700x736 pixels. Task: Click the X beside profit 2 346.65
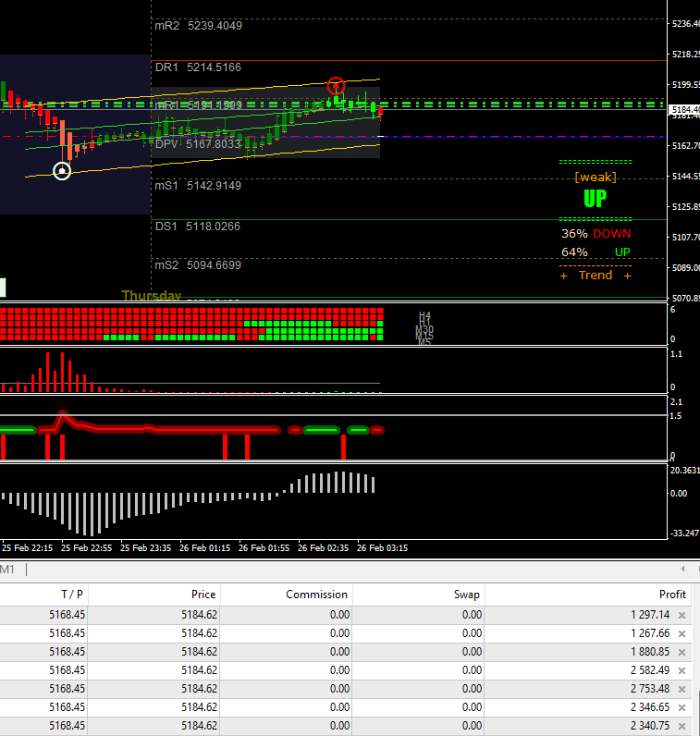click(682, 707)
